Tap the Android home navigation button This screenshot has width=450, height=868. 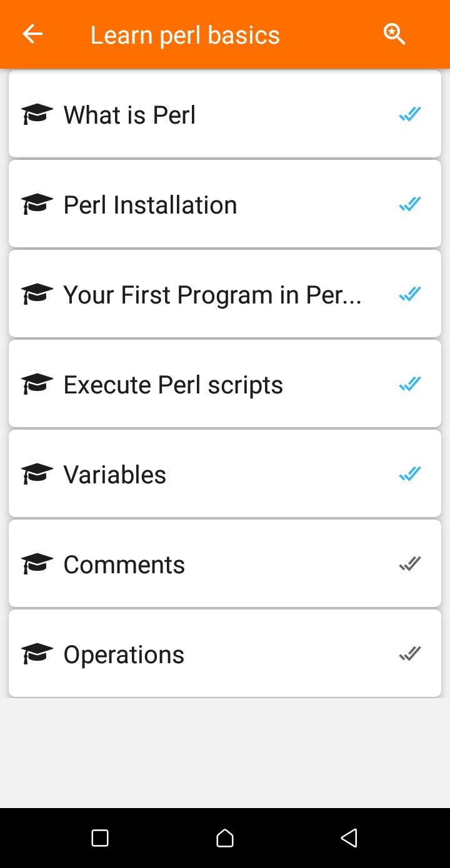click(225, 837)
